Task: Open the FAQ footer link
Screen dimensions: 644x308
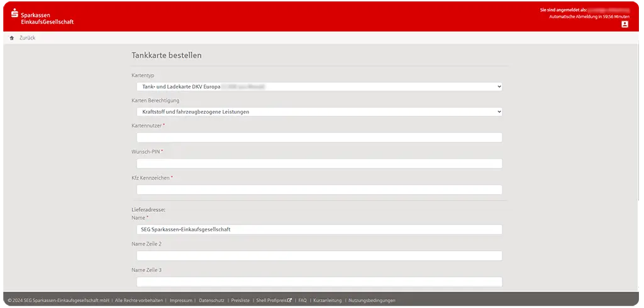Action: click(x=303, y=300)
